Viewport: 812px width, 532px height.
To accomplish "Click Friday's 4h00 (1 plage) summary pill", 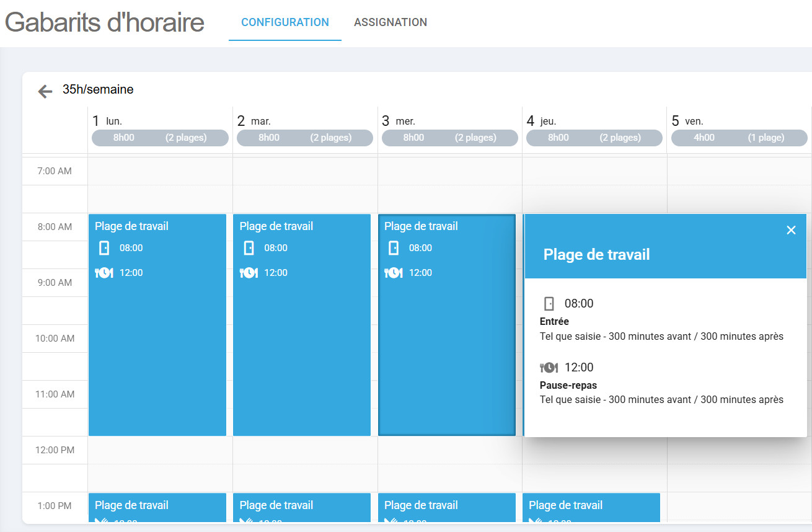I will pyautogui.click(x=739, y=138).
